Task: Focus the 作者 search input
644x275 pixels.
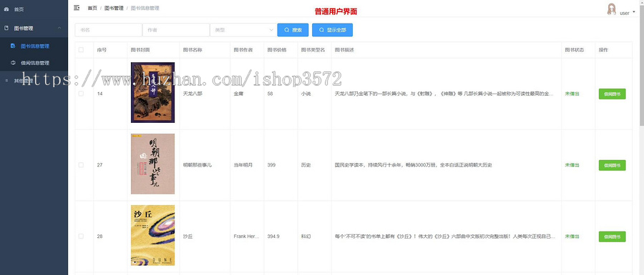Action: (x=176, y=30)
